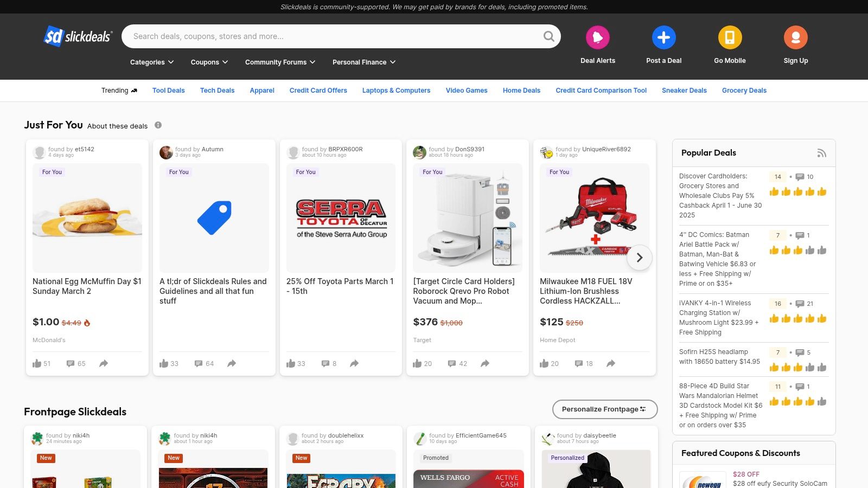Share the Milwaukee HACKZALL deal

[x=611, y=363]
